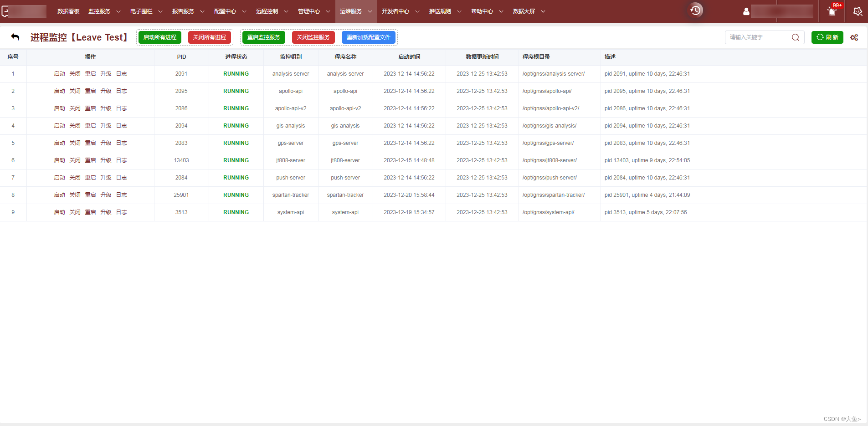Open the 帮助中心 menu
The height and width of the screenshot is (426, 868).
coord(487,11)
